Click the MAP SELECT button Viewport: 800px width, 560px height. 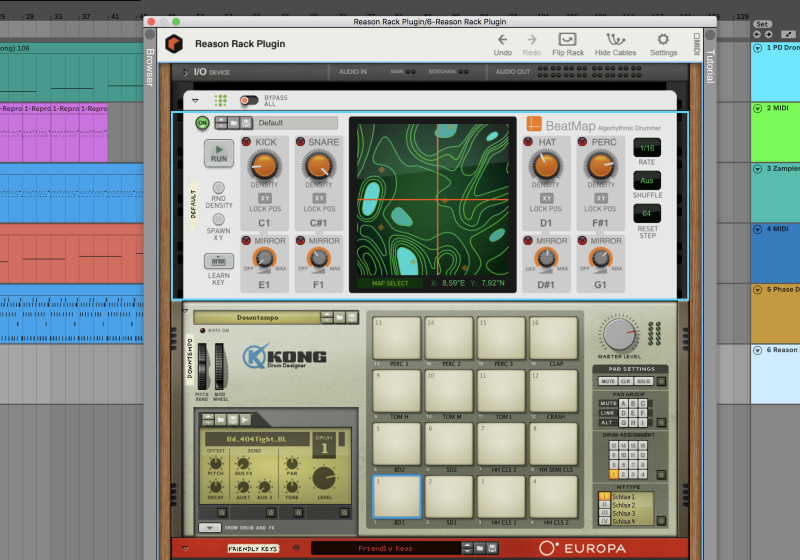click(x=390, y=283)
